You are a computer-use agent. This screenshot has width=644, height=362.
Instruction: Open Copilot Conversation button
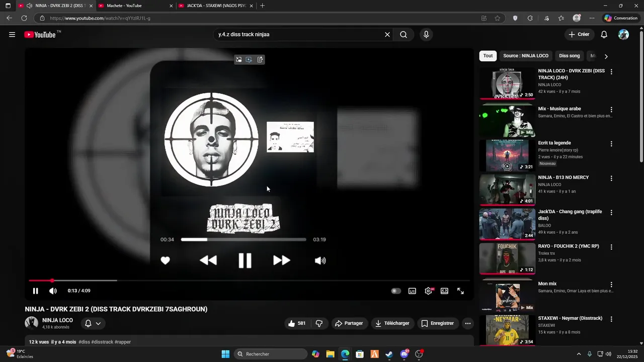coord(621,18)
